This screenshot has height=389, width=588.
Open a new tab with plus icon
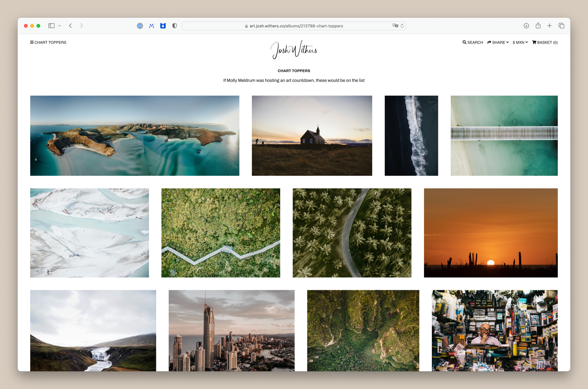(x=549, y=26)
